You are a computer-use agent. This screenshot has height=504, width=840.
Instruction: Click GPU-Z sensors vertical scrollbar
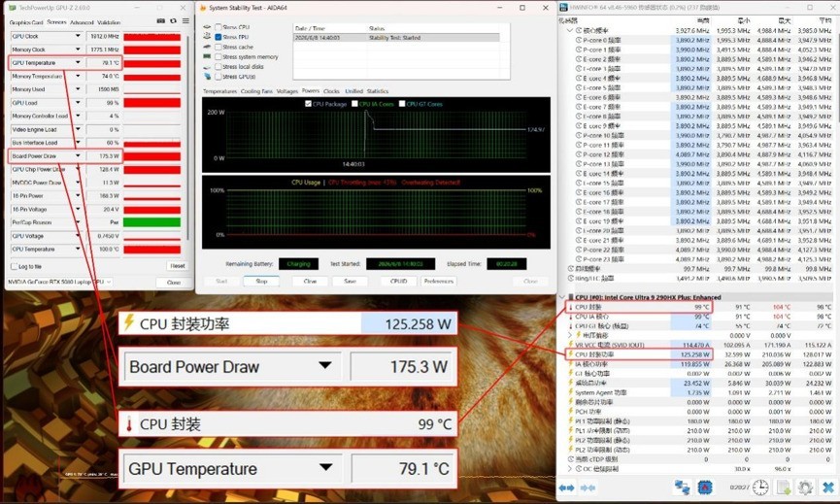tap(187, 137)
